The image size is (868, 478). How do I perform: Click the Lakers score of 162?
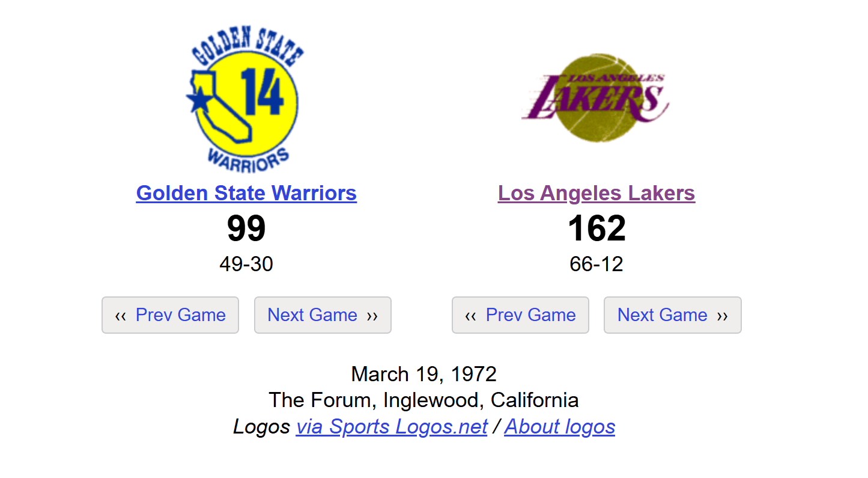tap(596, 228)
